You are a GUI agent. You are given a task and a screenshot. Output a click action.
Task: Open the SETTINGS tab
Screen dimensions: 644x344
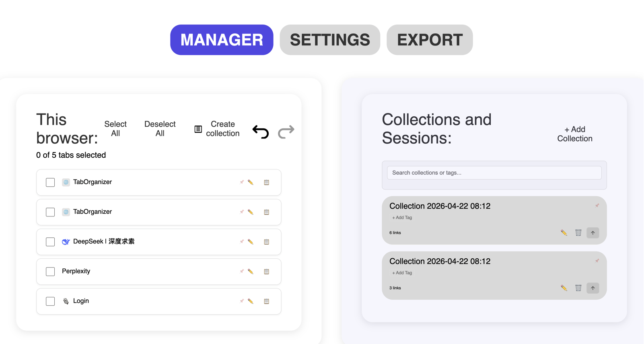tap(330, 40)
